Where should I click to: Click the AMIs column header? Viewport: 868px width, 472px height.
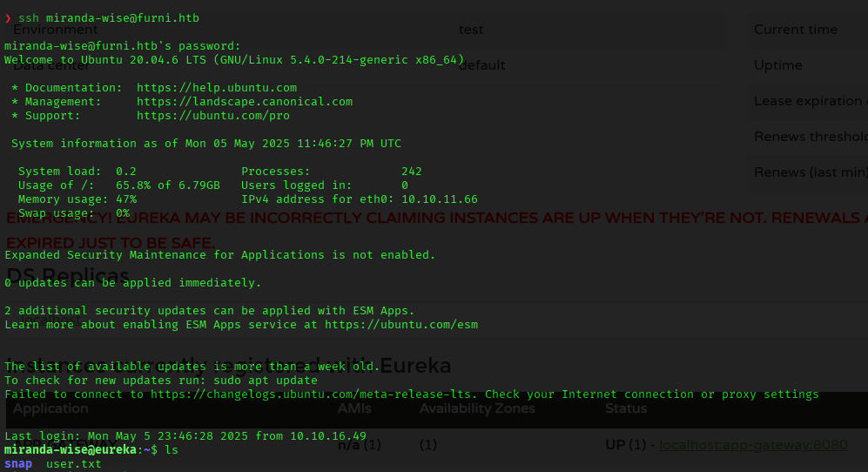click(354, 408)
